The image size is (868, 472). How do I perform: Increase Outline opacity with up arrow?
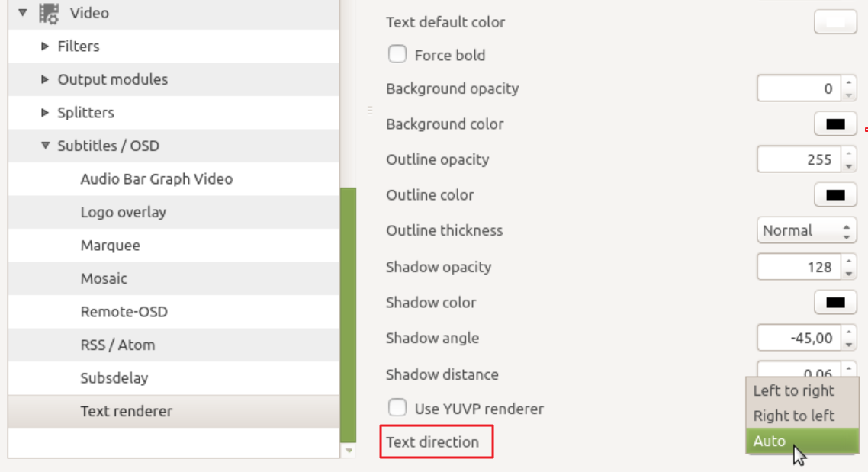click(849, 153)
